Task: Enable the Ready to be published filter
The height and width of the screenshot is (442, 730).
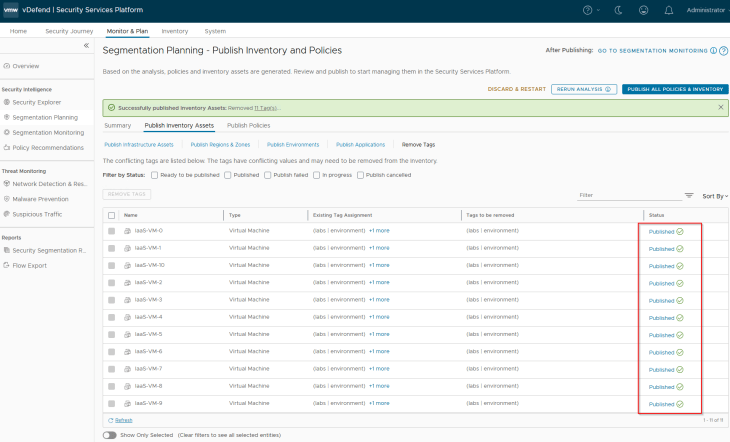Action: pos(153,175)
